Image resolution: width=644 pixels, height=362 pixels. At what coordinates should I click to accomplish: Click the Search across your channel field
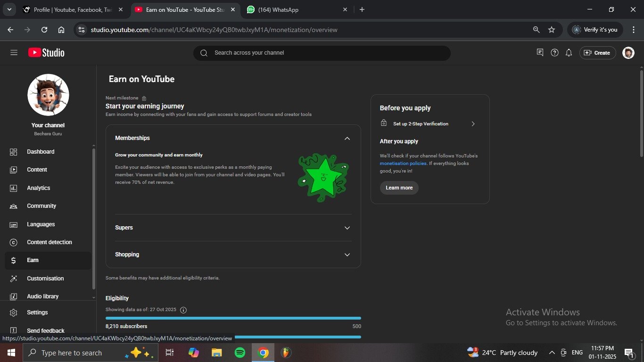click(322, 53)
